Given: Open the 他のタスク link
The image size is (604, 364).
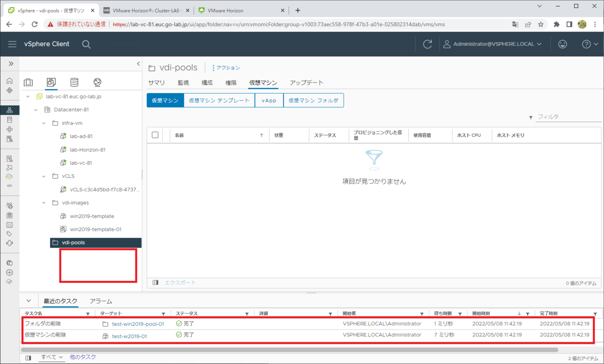Looking at the screenshot, I should point(83,357).
